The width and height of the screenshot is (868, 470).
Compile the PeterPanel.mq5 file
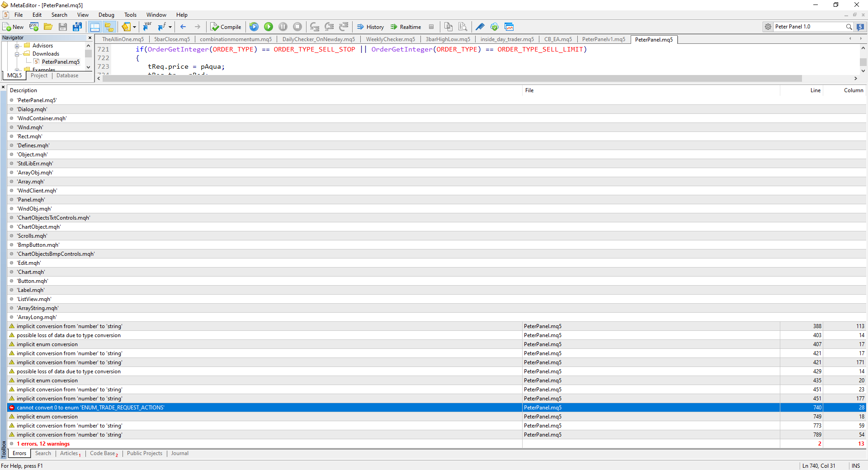226,27
